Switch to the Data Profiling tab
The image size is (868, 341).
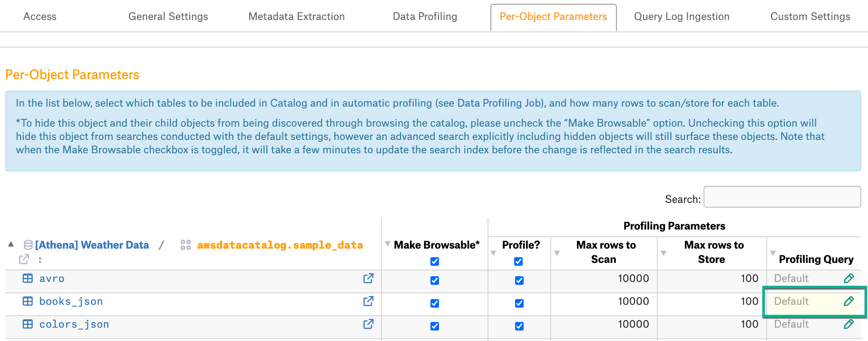[425, 17]
